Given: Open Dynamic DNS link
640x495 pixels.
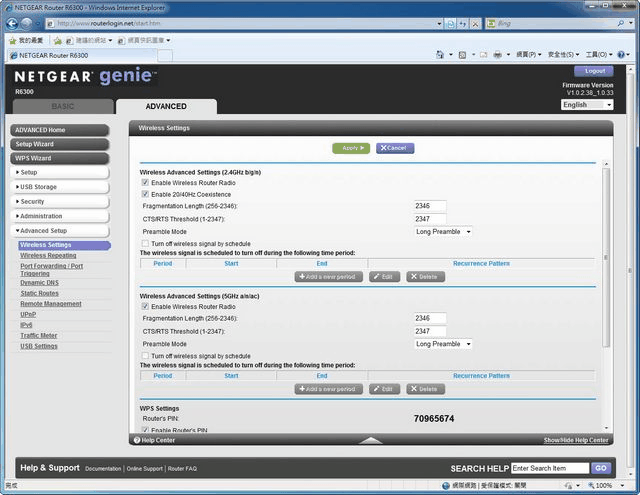Looking at the screenshot, I should [x=40, y=282].
